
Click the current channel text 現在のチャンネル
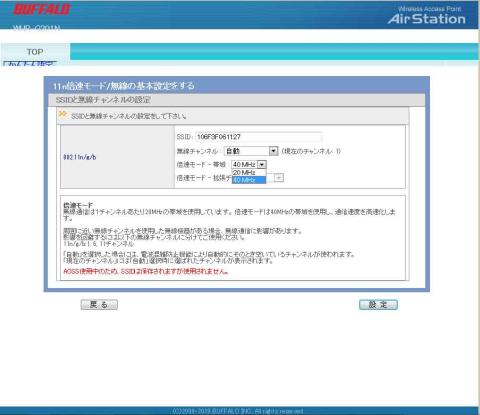(311, 151)
